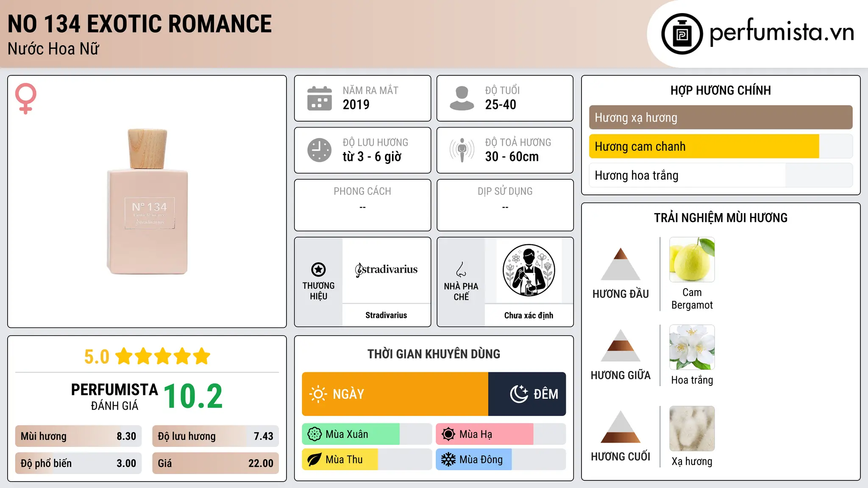Click the top notes pyramid icon
Image resolution: width=868 pixels, height=488 pixels.
pos(620,264)
